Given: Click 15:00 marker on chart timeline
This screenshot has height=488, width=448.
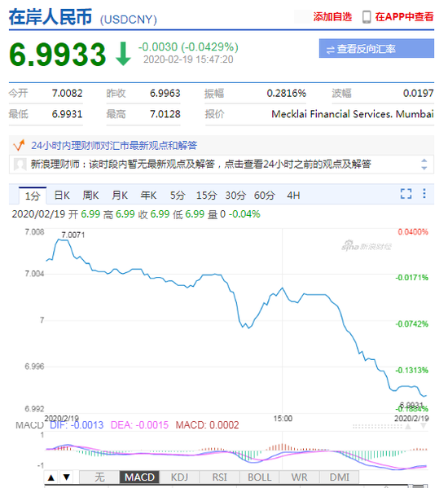Looking at the screenshot, I should [x=283, y=419].
